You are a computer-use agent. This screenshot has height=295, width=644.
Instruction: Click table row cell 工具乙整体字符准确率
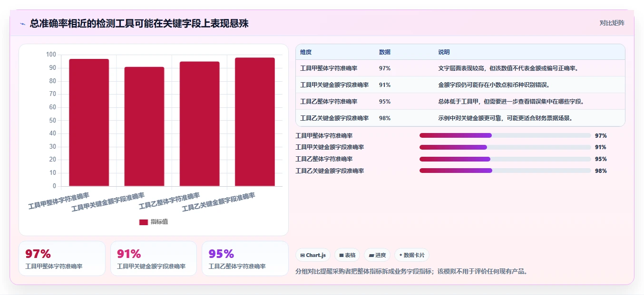[x=329, y=102]
